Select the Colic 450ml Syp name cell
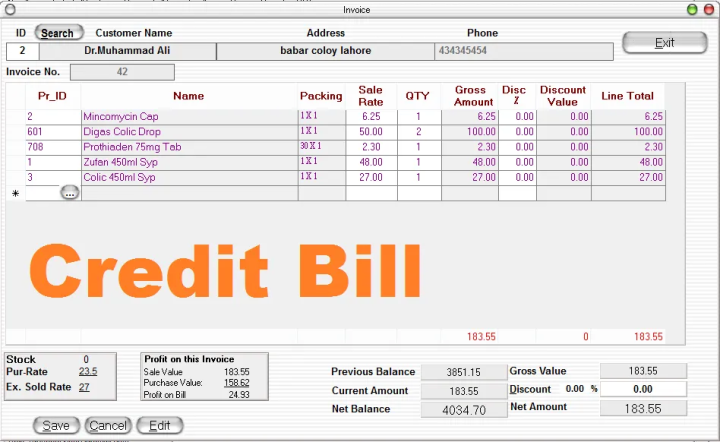720x442 pixels. tap(189, 177)
